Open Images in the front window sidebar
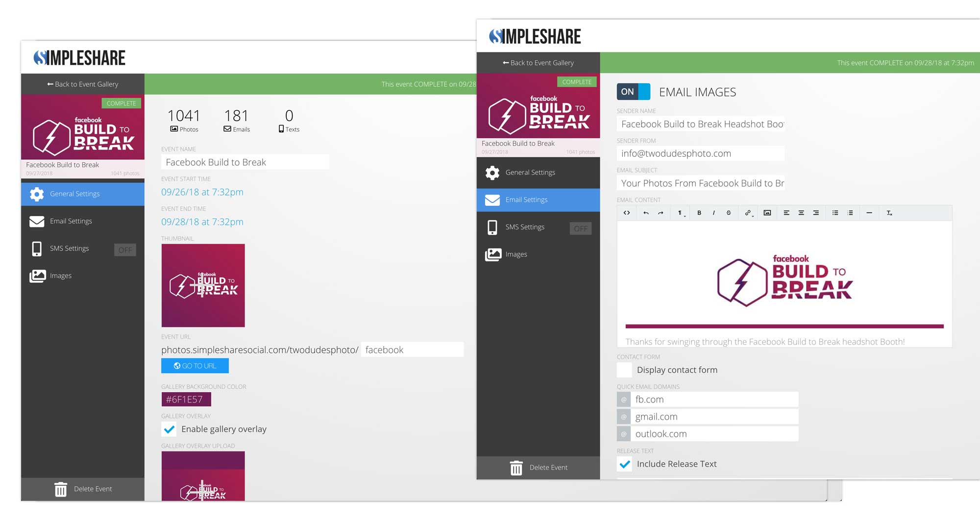Viewport: 980px width, 523px height. [538, 254]
